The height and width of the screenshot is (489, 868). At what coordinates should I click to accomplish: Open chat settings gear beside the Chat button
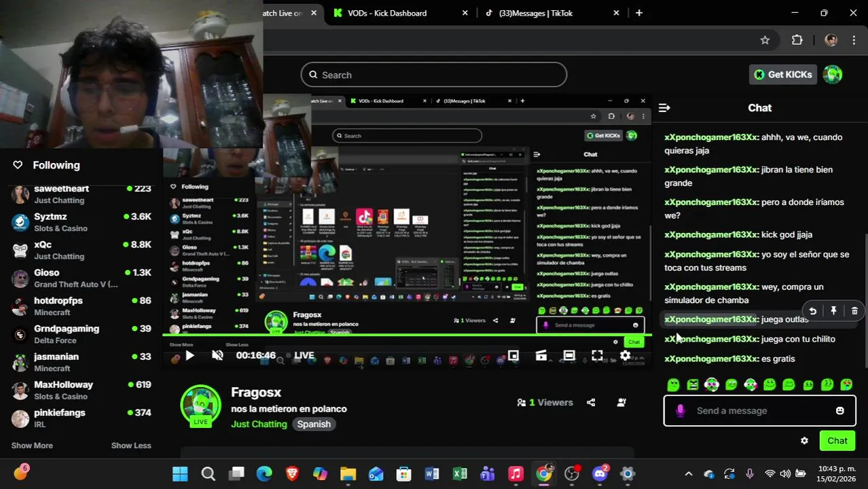[x=804, y=441]
